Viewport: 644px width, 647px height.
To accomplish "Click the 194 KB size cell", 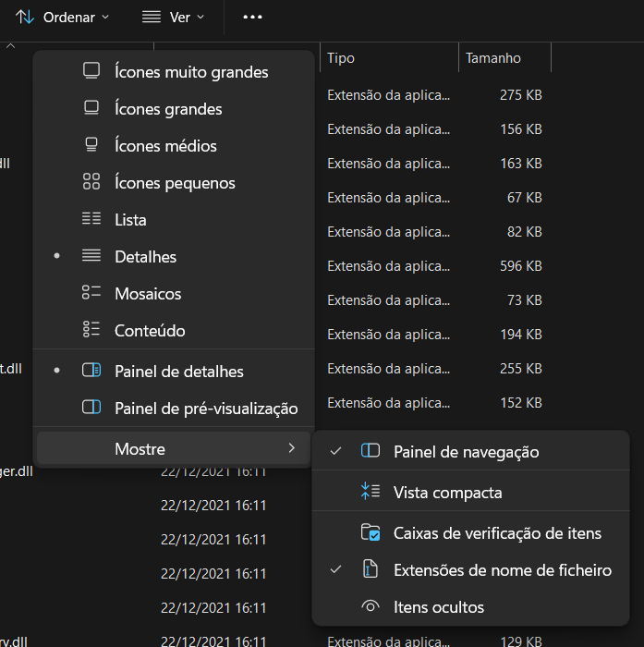I will 520,335.
